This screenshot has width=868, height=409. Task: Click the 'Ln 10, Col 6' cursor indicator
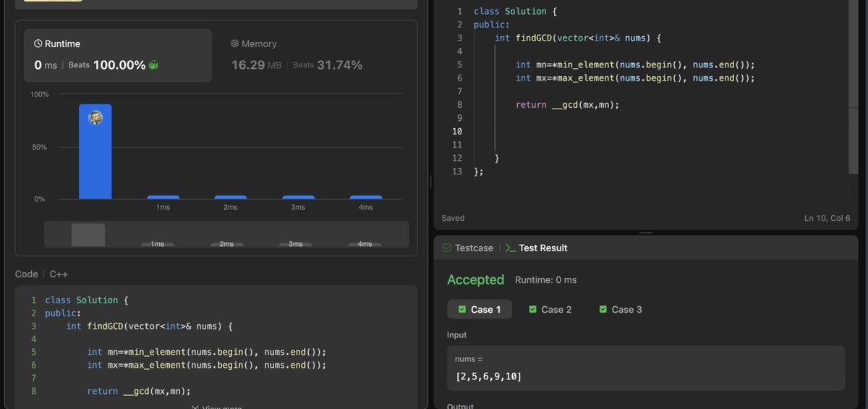(x=827, y=218)
